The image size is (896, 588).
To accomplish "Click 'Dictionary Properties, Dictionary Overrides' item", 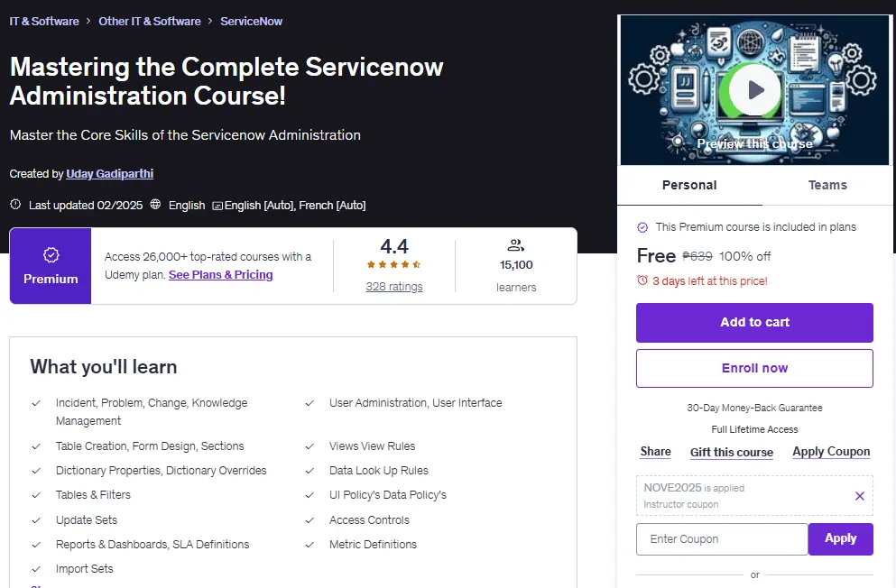I will point(162,471).
